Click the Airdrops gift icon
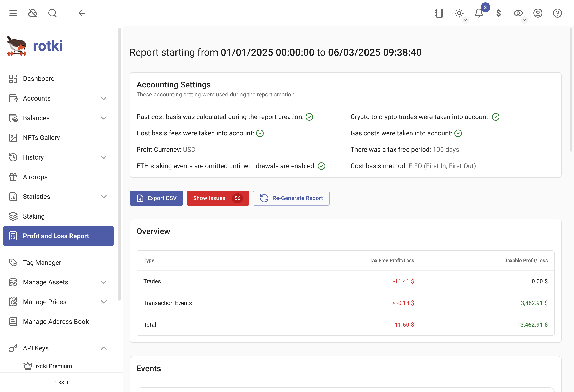This screenshot has height=392, width=574. tap(13, 177)
